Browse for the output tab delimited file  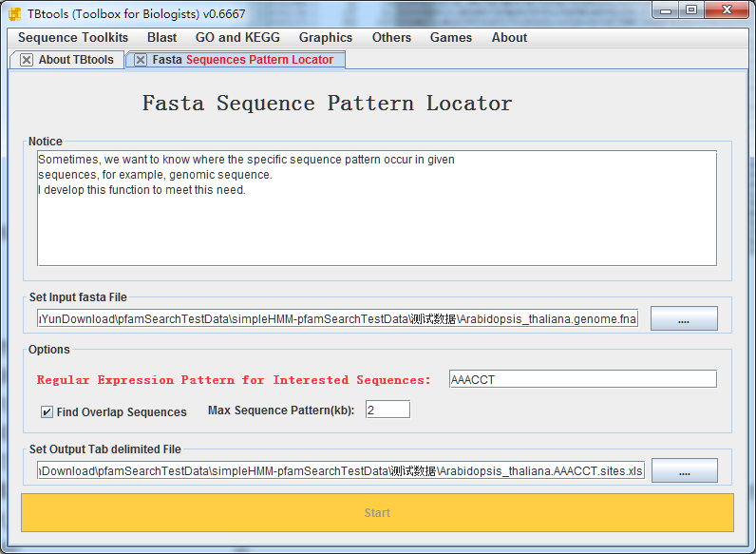pyautogui.click(x=685, y=470)
